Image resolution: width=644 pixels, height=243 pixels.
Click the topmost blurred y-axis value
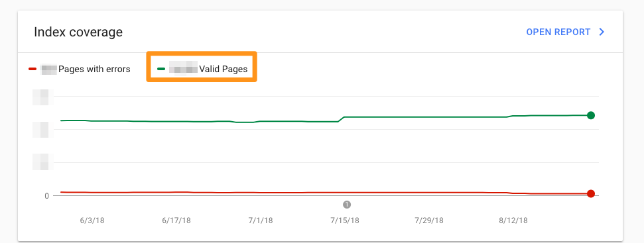40,97
